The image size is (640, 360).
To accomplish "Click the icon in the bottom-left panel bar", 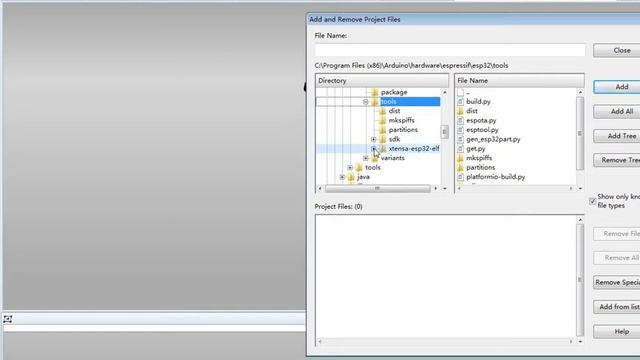I will [x=7, y=319].
